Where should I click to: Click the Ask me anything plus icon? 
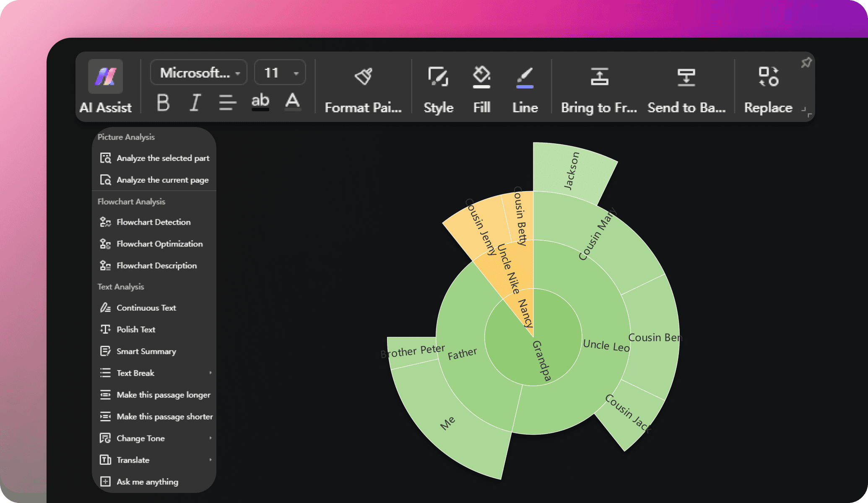tap(105, 482)
